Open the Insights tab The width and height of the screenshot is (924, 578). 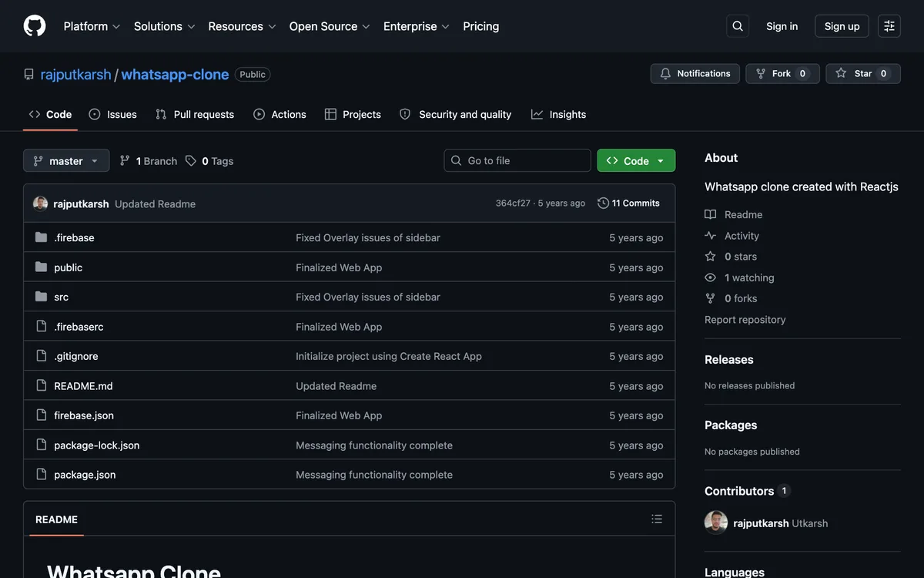coord(559,114)
